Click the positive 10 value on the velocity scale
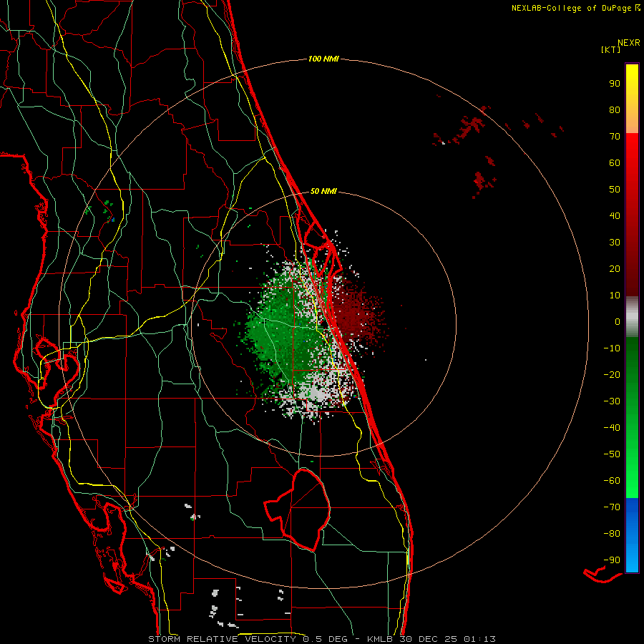This screenshot has height=644, width=644. click(x=615, y=296)
